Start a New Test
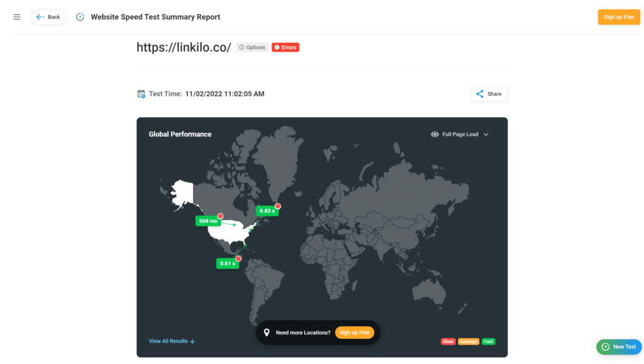The width and height of the screenshot is (644, 364). pos(619,347)
